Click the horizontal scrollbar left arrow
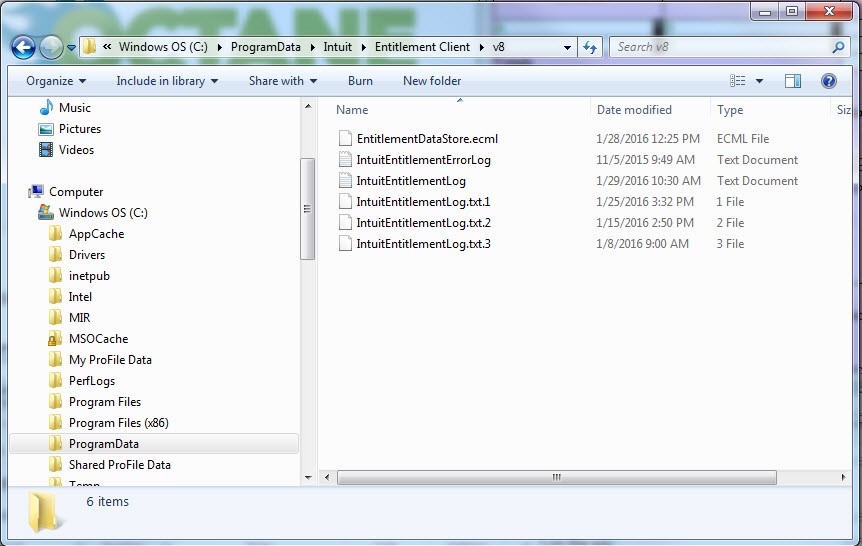 (x=327, y=477)
